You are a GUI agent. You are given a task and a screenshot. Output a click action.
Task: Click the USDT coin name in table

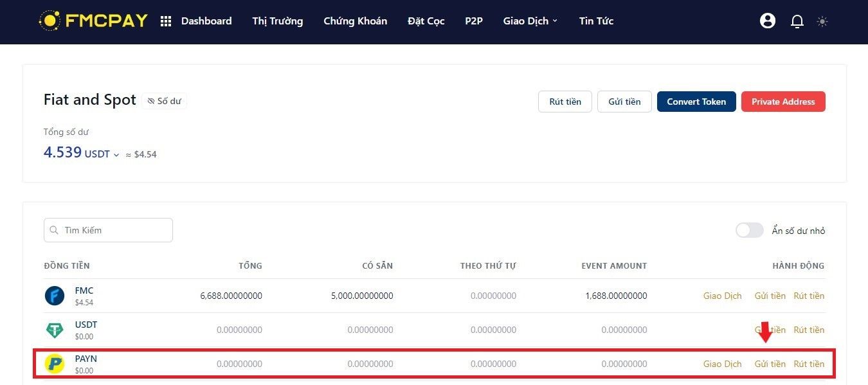click(86, 325)
